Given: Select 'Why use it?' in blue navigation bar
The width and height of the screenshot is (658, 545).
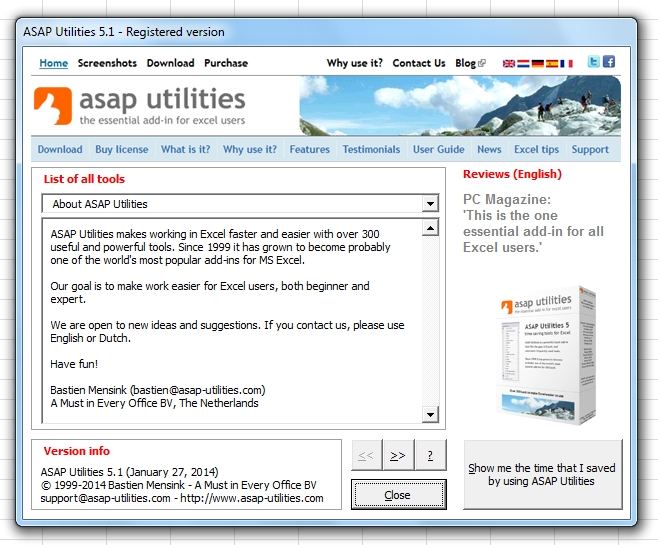Looking at the screenshot, I should [x=250, y=149].
